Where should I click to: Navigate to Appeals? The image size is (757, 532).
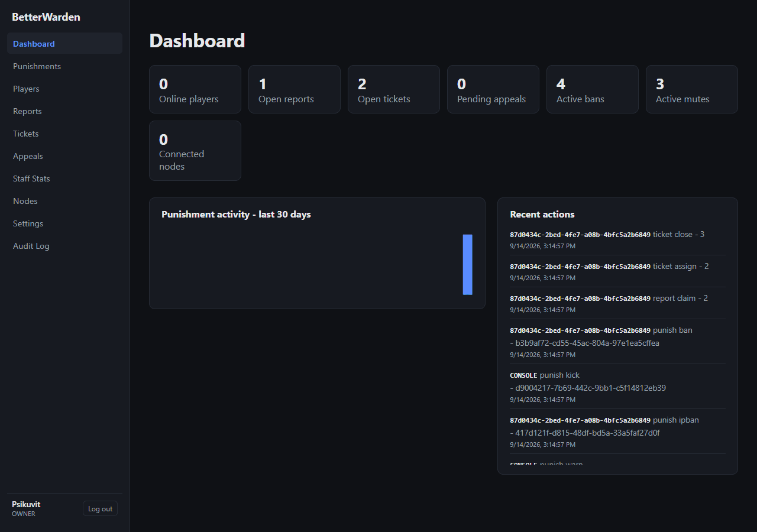click(x=64, y=156)
